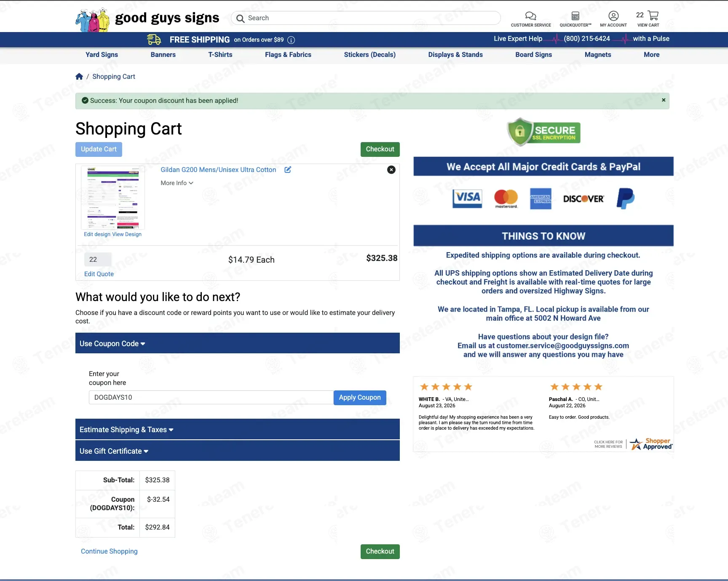View cart via shopping cart icon
Viewport: 728px width, 581px height.
click(x=653, y=16)
